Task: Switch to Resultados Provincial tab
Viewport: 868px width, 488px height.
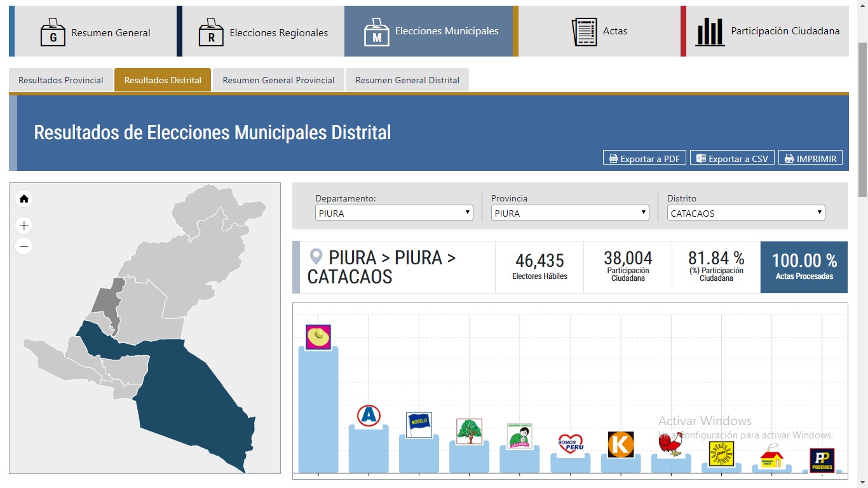Action: (61, 80)
